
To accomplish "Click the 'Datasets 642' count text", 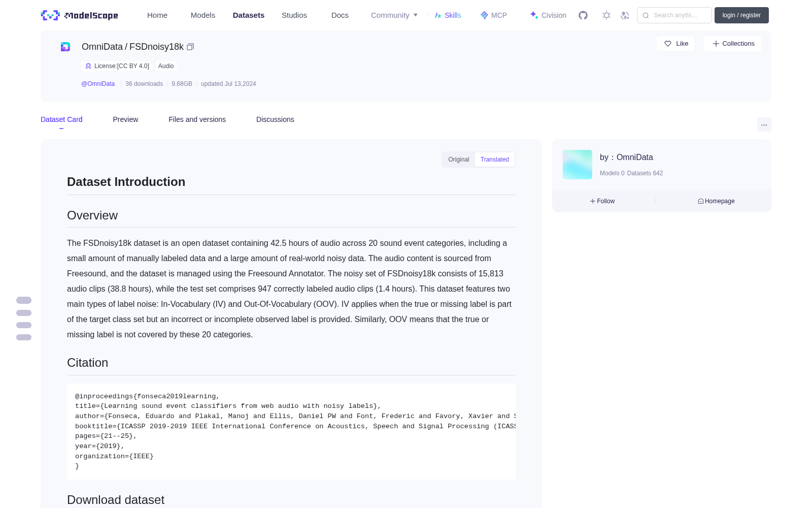I will 645,173.
